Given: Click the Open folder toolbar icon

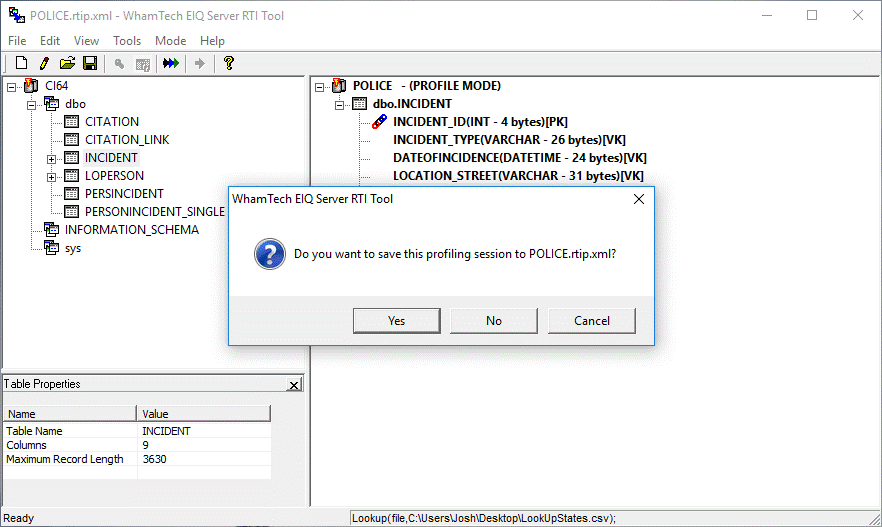Looking at the screenshot, I should click(67, 63).
